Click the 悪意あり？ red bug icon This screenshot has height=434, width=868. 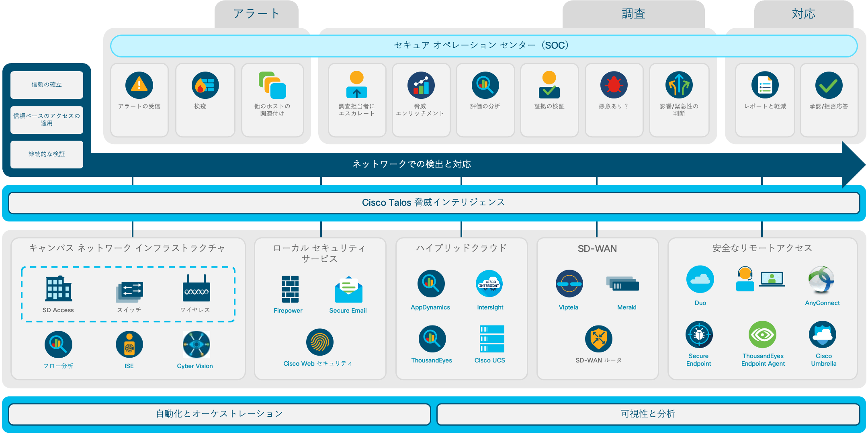614,85
